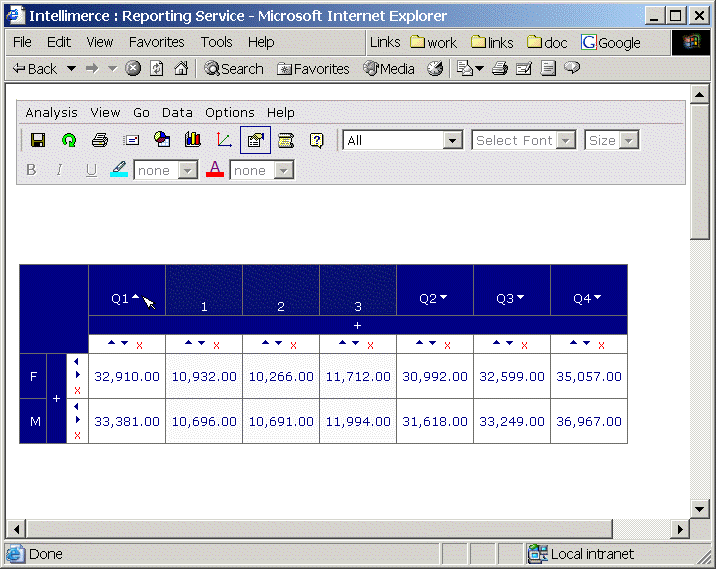Remove the Q4 column with red x
Image resolution: width=716 pixels, height=569 pixels.
(x=601, y=346)
